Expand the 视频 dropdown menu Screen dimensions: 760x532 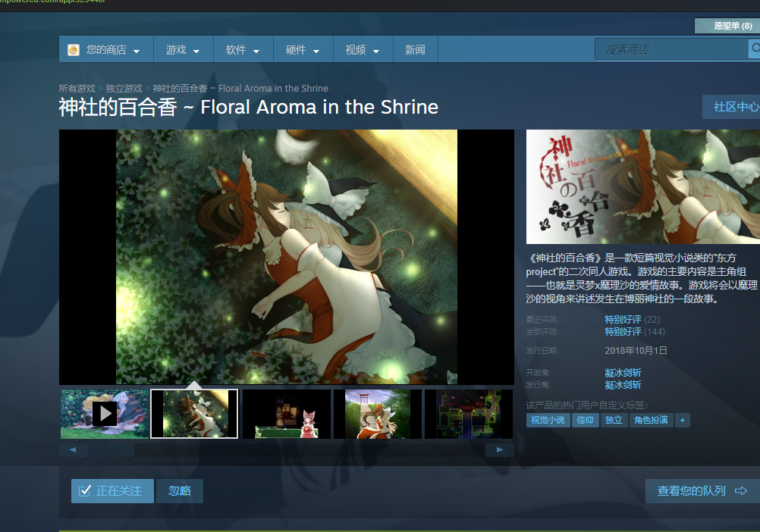pos(363,49)
